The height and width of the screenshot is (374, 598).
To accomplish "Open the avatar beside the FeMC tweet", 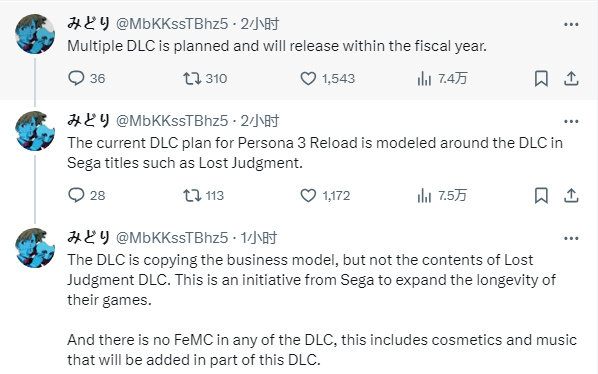I will [x=35, y=248].
